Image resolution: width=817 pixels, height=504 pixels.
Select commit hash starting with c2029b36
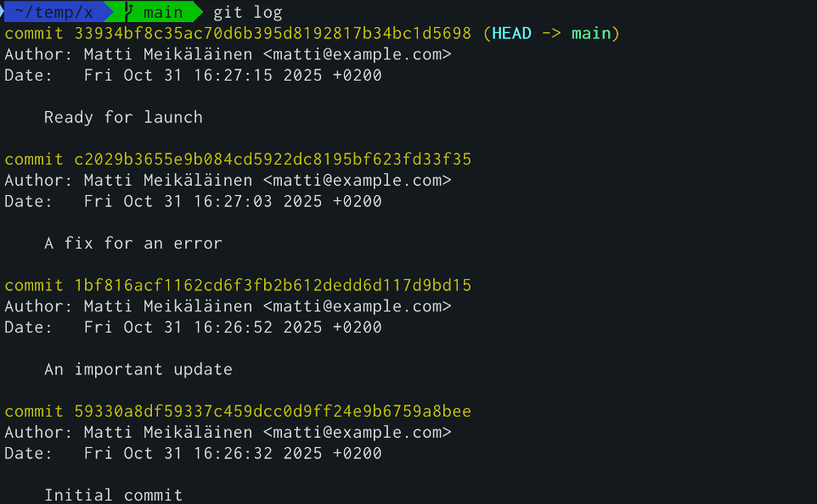pyautogui.click(x=272, y=160)
